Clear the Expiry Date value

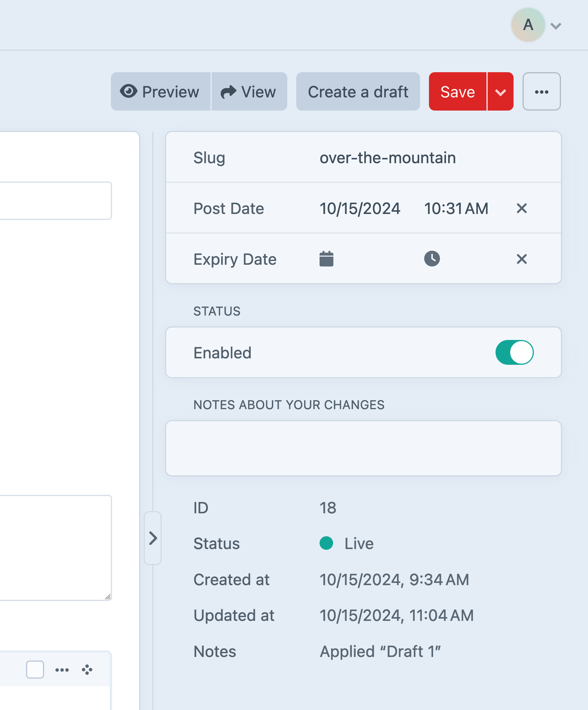point(521,259)
